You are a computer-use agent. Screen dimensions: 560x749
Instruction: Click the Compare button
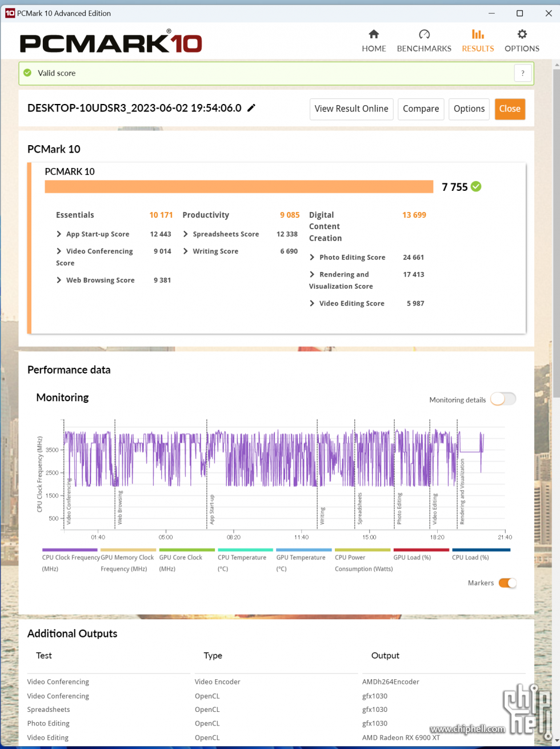[x=421, y=109]
